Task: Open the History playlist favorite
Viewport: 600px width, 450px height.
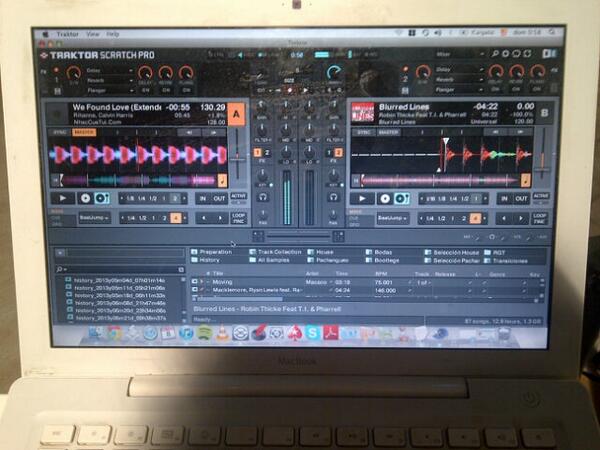Action: tap(205, 260)
